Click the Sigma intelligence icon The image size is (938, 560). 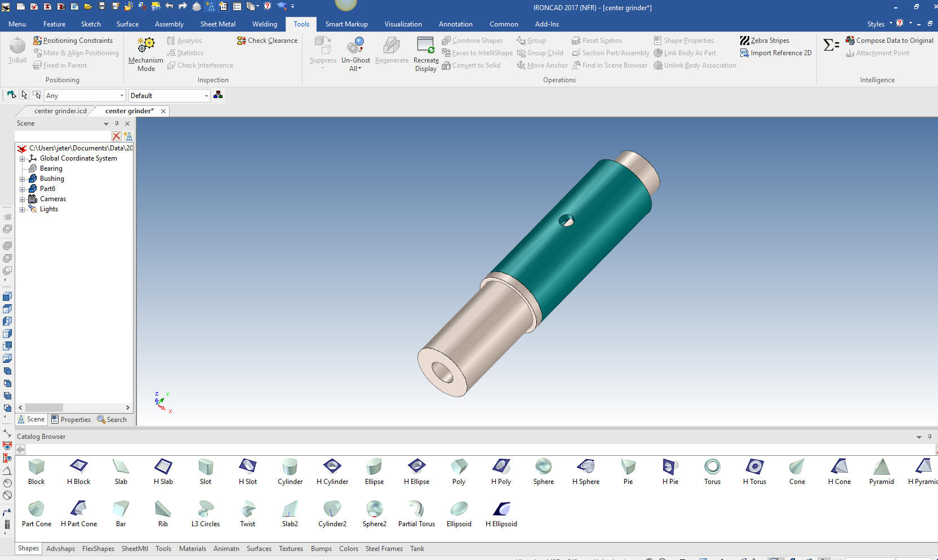click(831, 45)
